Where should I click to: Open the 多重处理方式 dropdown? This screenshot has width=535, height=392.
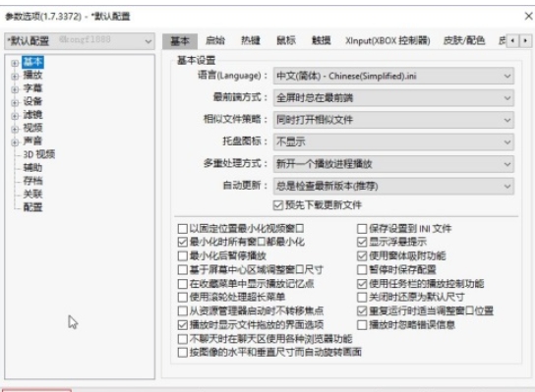(393, 164)
